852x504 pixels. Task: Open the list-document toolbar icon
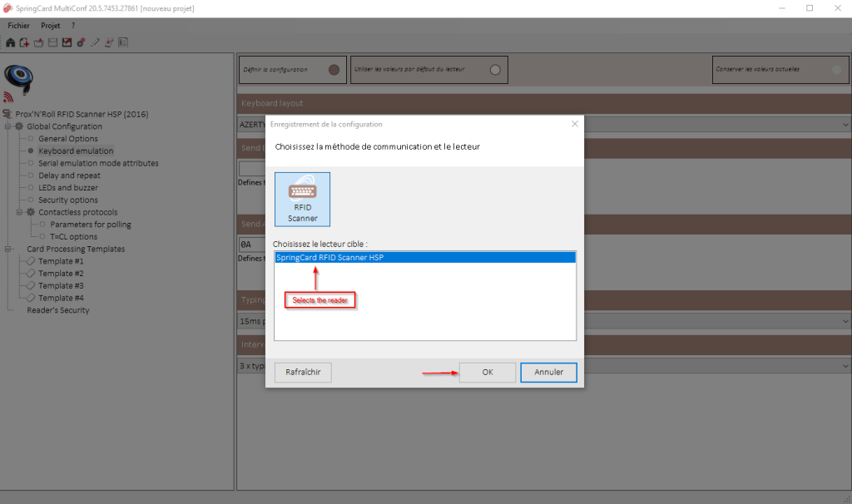(123, 42)
